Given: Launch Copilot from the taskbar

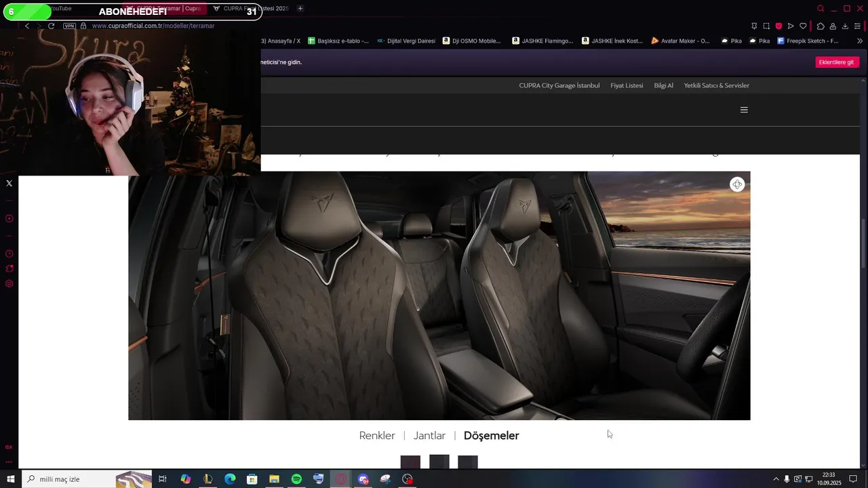Looking at the screenshot, I should click(x=185, y=479).
